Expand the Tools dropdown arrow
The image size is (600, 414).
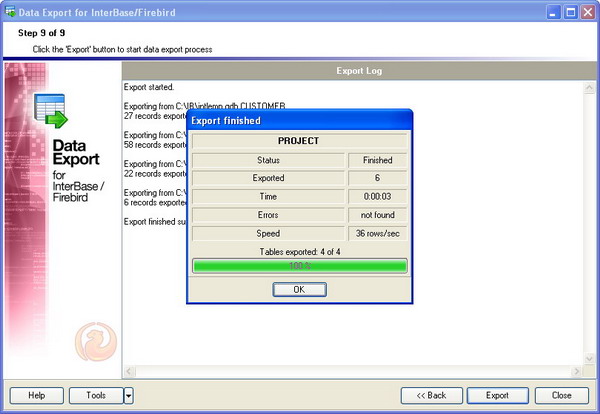pos(129,396)
